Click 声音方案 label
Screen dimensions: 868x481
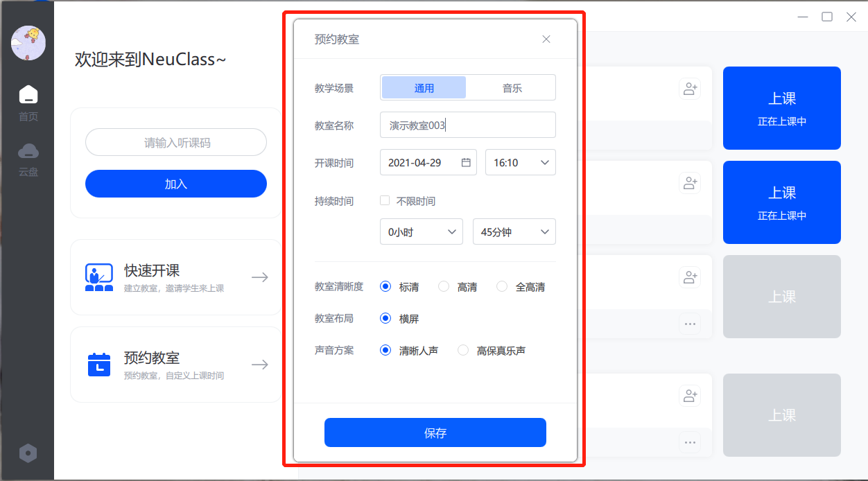pyautogui.click(x=334, y=350)
